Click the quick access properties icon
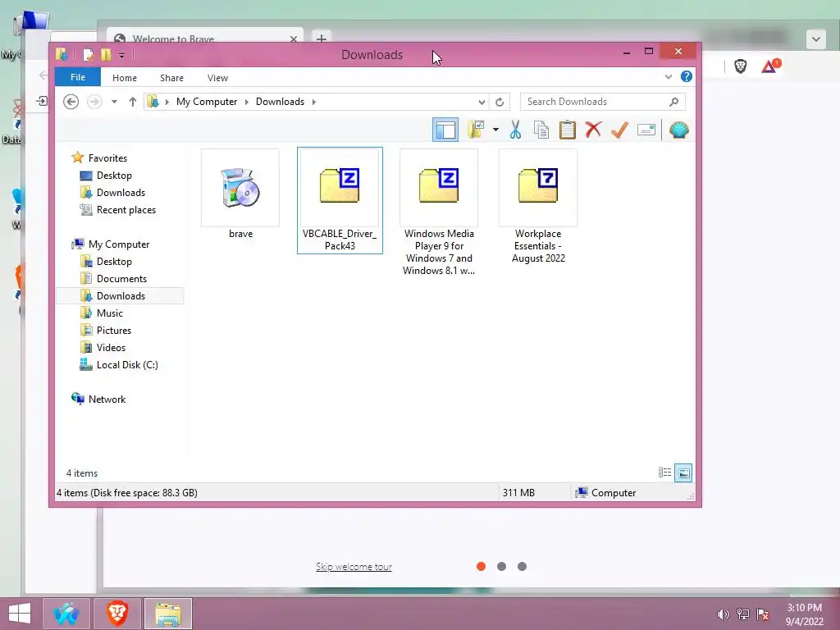 point(89,54)
